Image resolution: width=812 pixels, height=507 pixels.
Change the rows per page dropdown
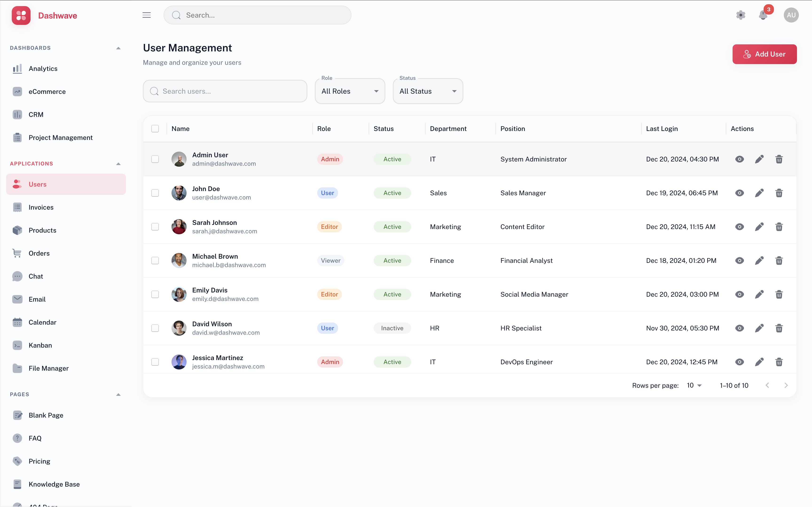[x=694, y=385]
